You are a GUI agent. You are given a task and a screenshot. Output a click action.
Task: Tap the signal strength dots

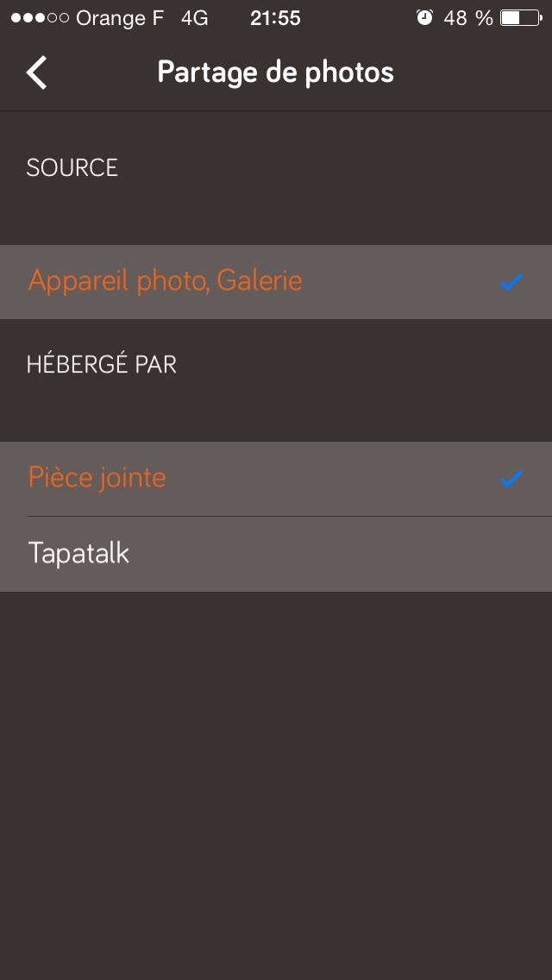pos(40,17)
